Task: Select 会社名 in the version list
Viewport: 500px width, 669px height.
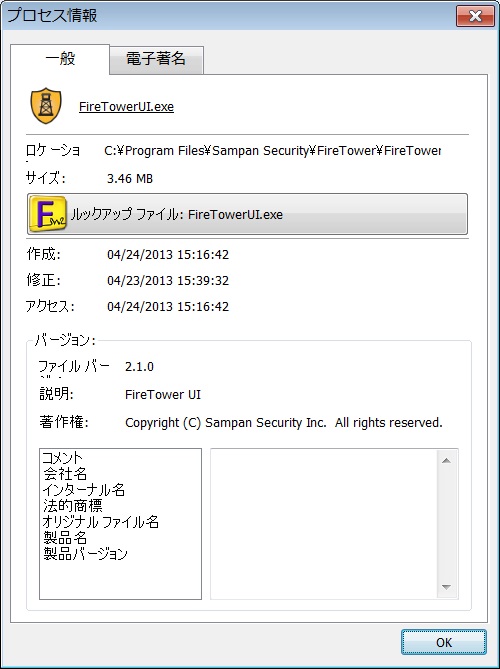Action: click(x=65, y=474)
